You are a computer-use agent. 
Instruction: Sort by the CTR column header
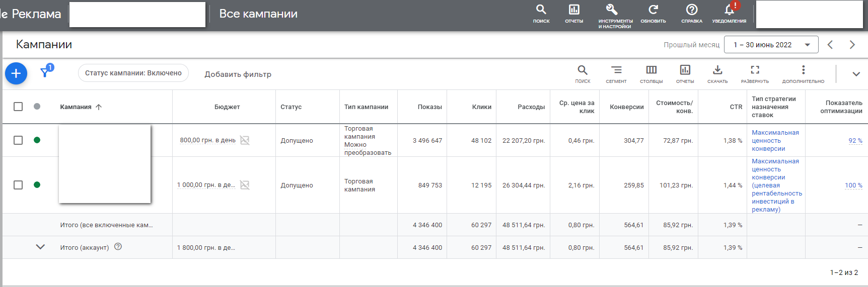tap(736, 107)
